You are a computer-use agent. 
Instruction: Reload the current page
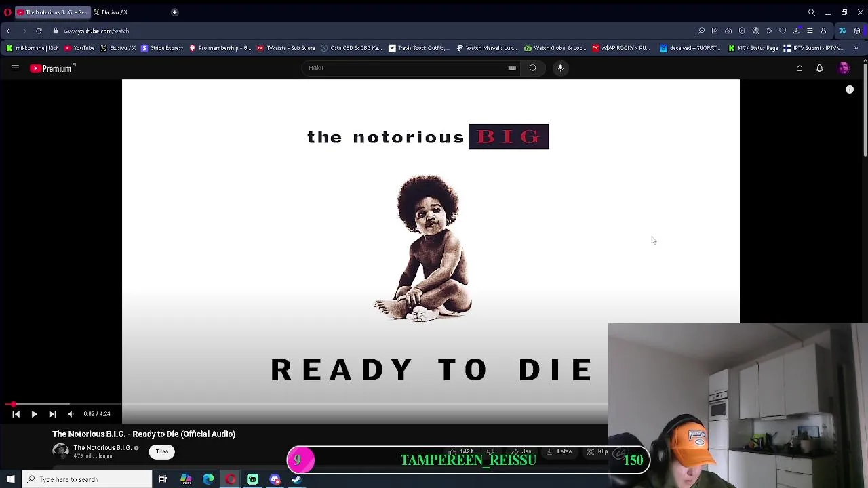(x=39, y=30)
